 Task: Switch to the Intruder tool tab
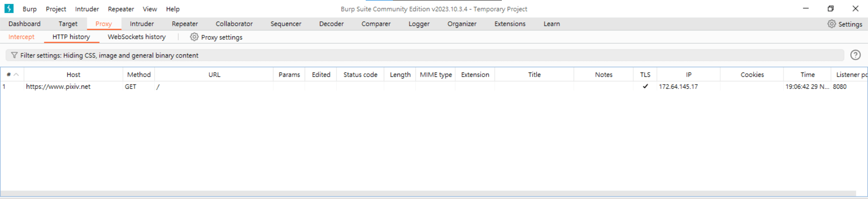(x=142, y=24)
